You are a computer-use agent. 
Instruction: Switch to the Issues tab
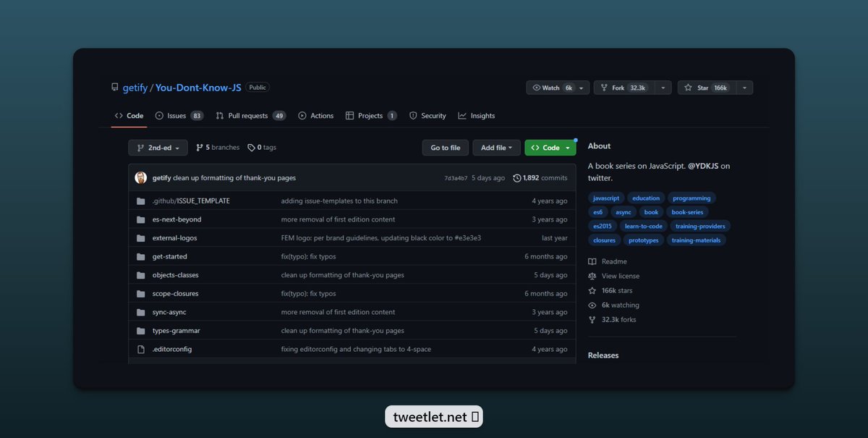(176, 115)
